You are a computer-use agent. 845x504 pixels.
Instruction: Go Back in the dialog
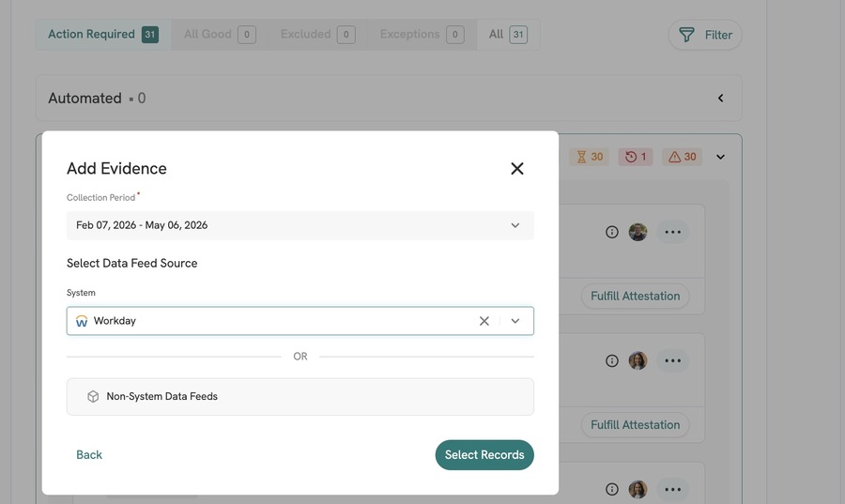[x=89, y=455]
